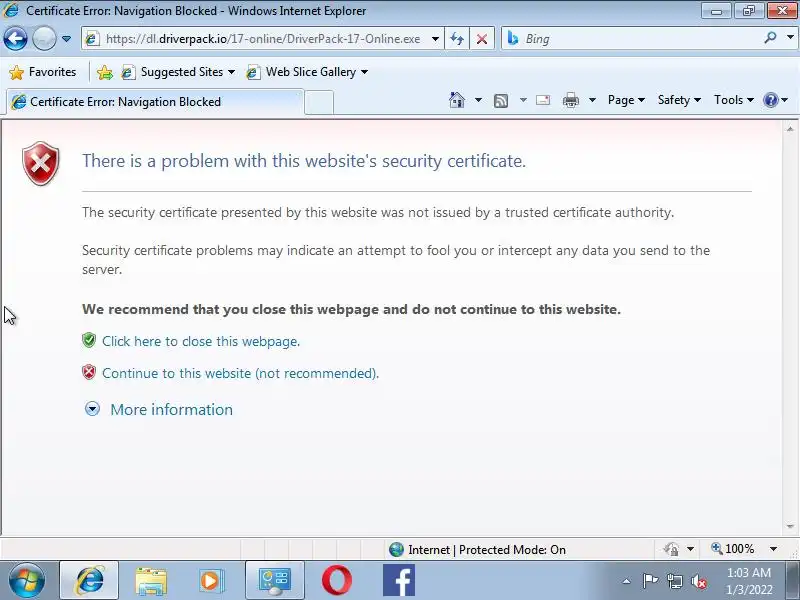The height and width of the screenshot is (600, 800).
Task: Open a new blank tab
Action: pos(319,102)
